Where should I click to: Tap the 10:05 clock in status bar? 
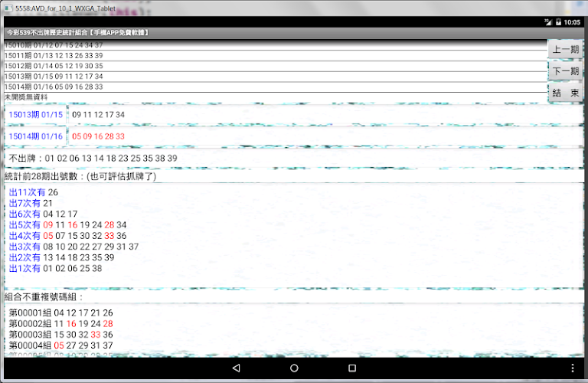(572, 22)
